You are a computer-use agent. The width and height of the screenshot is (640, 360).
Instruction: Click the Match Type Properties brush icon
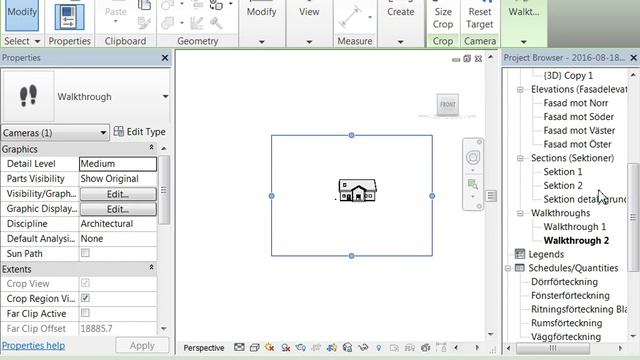[x=144, y=23]
